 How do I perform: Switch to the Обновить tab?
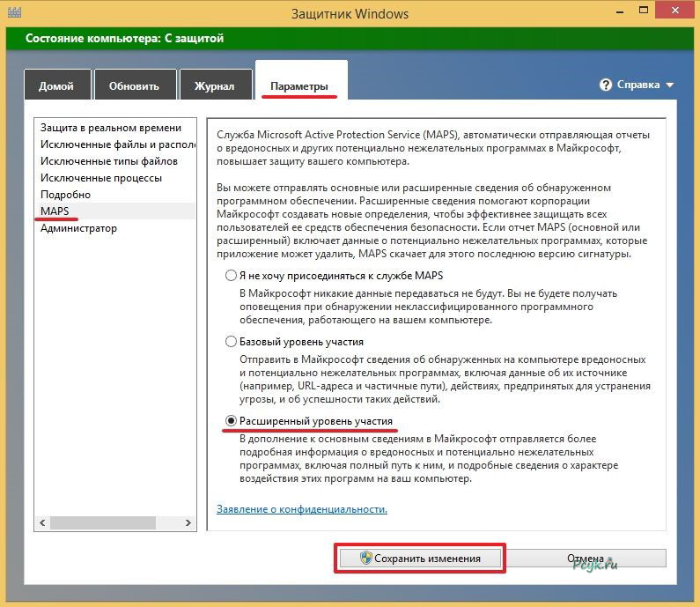(x=136, y=85)
